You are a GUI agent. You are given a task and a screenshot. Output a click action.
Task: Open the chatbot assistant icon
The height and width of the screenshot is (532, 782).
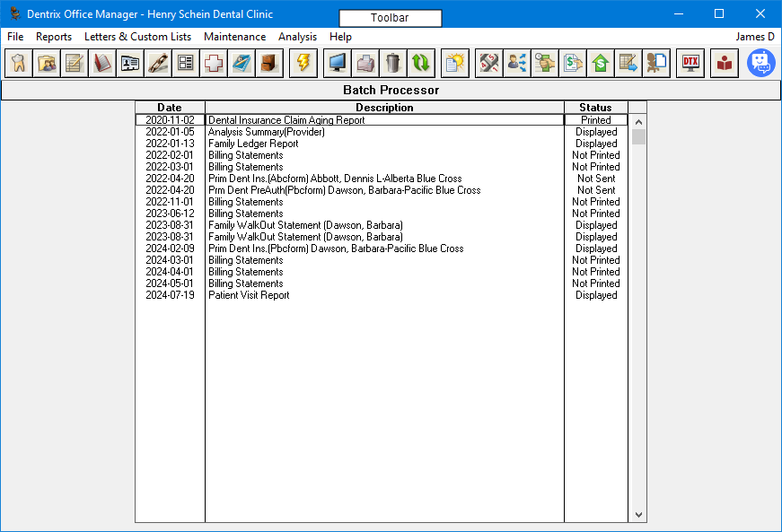pos(761,63)
